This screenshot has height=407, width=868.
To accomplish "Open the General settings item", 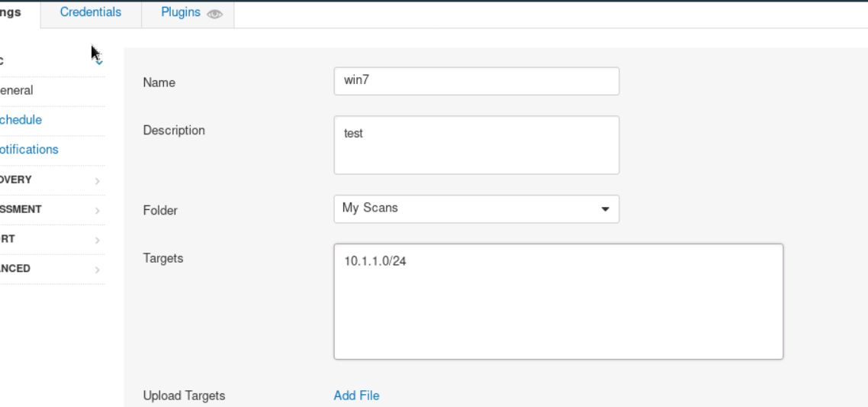I will (16, 90).
